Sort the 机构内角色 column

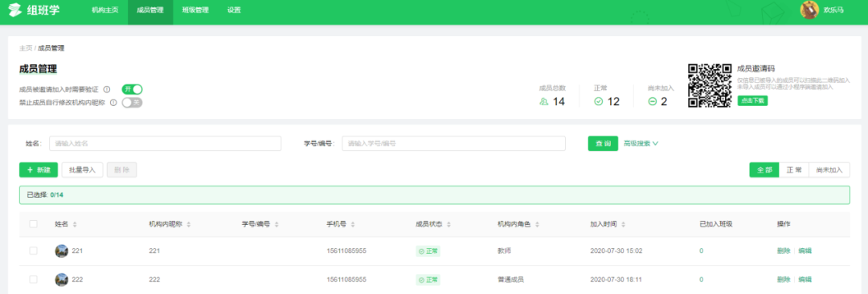536,224
